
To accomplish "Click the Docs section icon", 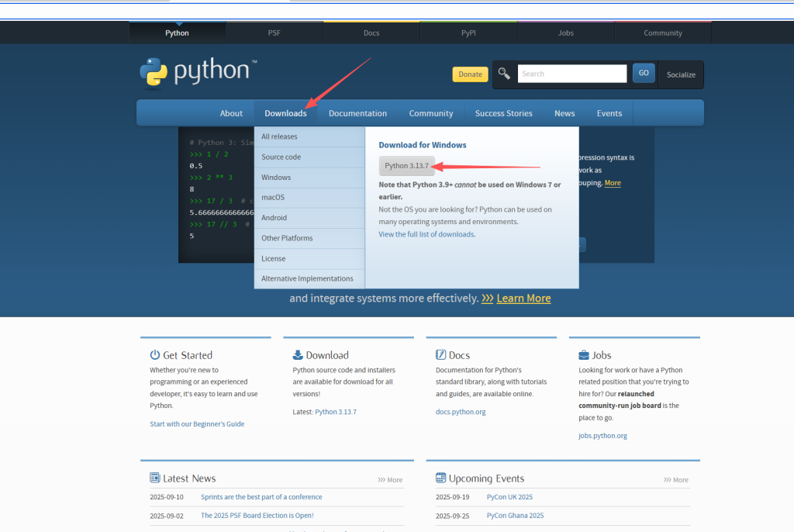I will [x=440, y=355].
